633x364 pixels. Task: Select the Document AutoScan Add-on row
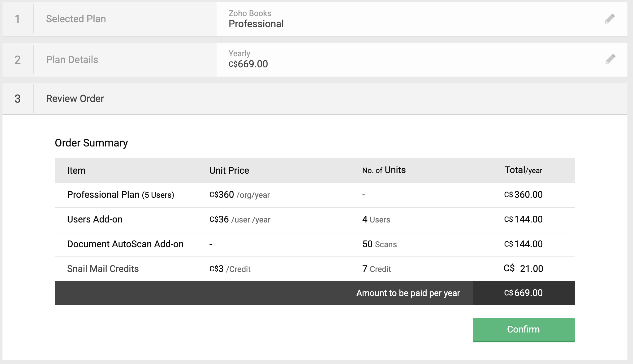click(x=125, y=244)
